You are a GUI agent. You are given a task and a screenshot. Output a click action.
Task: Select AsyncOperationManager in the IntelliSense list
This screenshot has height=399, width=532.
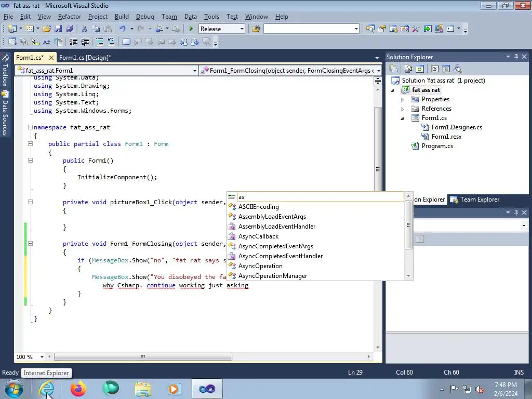[x=273, y=276]
